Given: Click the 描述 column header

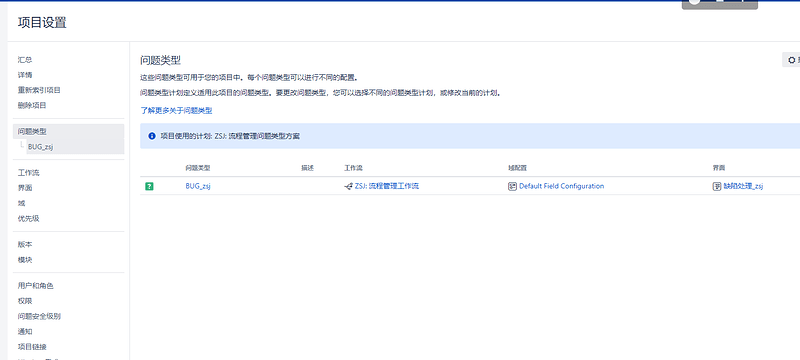Looking at the screenshot, I should [308, 168].
